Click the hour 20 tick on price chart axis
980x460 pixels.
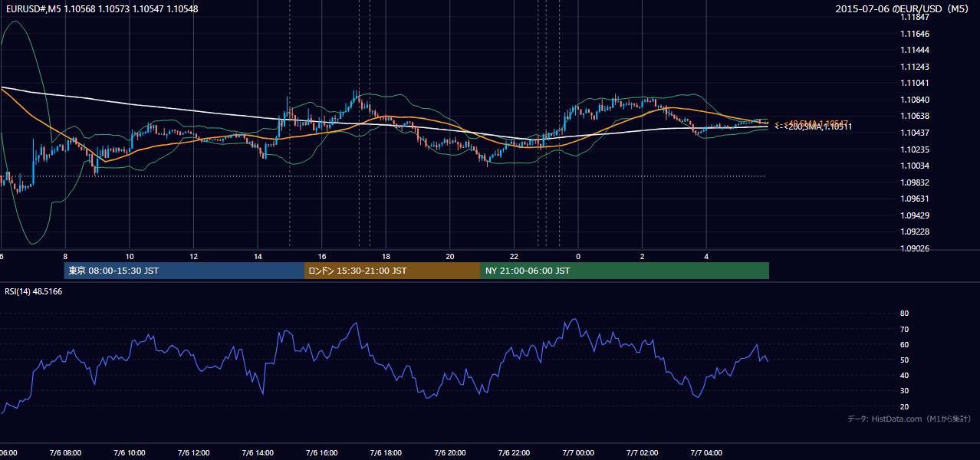(450, 256)
